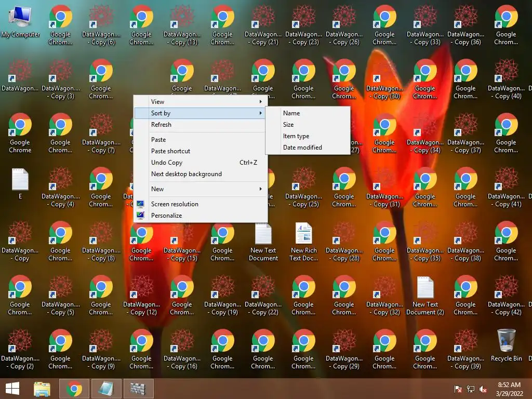
Task: Select the DataWagon Copy (21) shortcut
Action: [263, 25]
